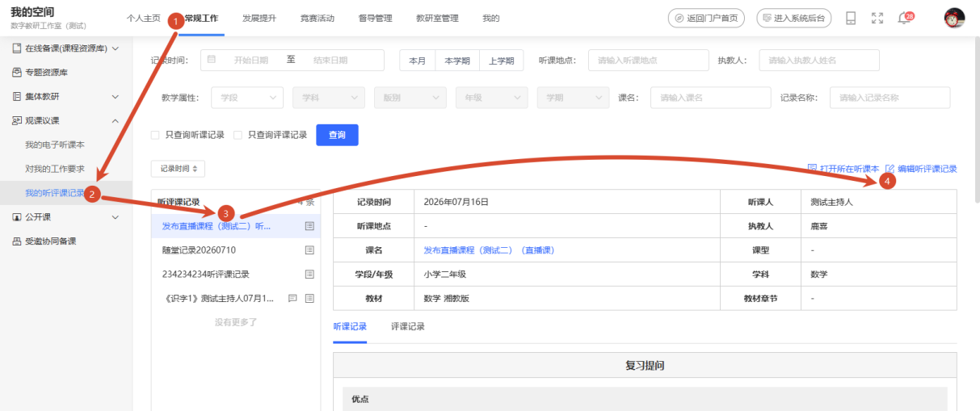Open 教研室管理 top menu
Screen dimensions: 980x411
tap(437, 18)
